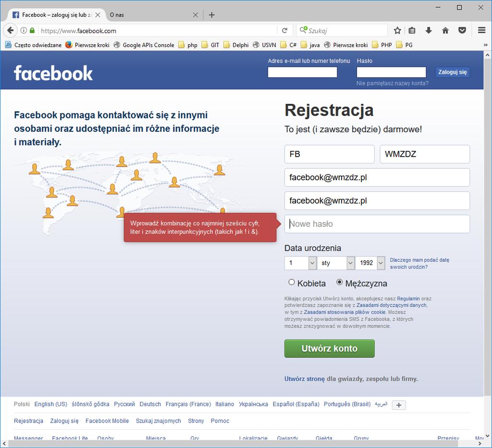Open footer Pomoc link
This screenshot has height=448, width=492.
tap(220, 421)
